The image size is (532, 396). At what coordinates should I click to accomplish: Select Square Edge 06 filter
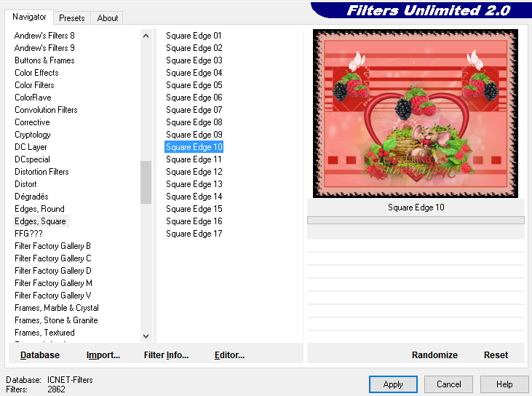point(194,98)
